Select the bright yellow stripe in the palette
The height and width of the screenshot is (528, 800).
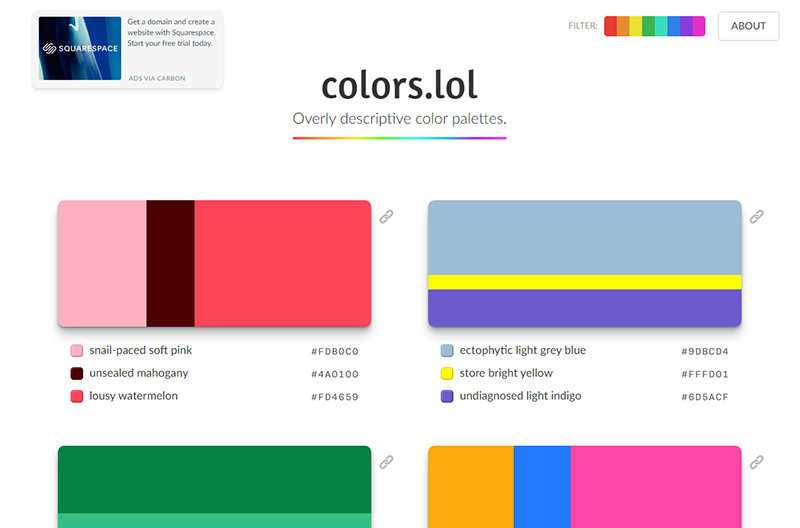(585, 282)
